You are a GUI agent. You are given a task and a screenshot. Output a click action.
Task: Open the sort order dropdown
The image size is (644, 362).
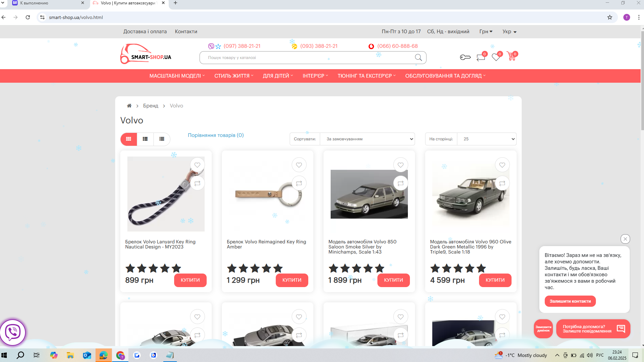click(368, 139)
